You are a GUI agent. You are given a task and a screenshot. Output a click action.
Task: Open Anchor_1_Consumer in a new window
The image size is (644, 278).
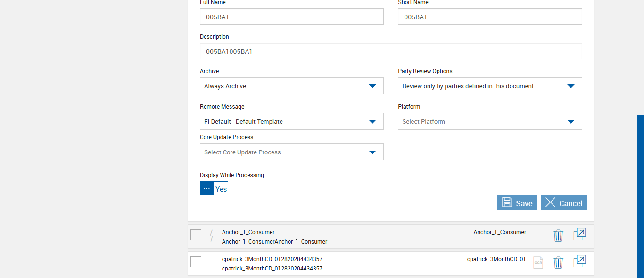pos(579,235)
